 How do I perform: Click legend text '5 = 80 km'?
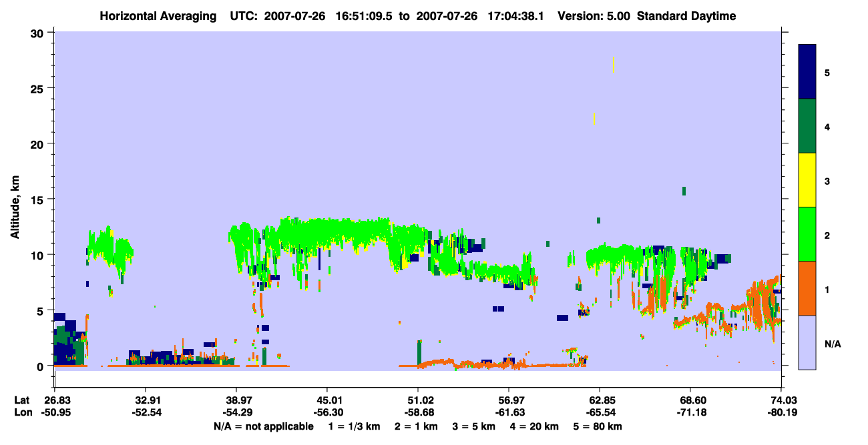pyautogui.click(x=598, y=426)
